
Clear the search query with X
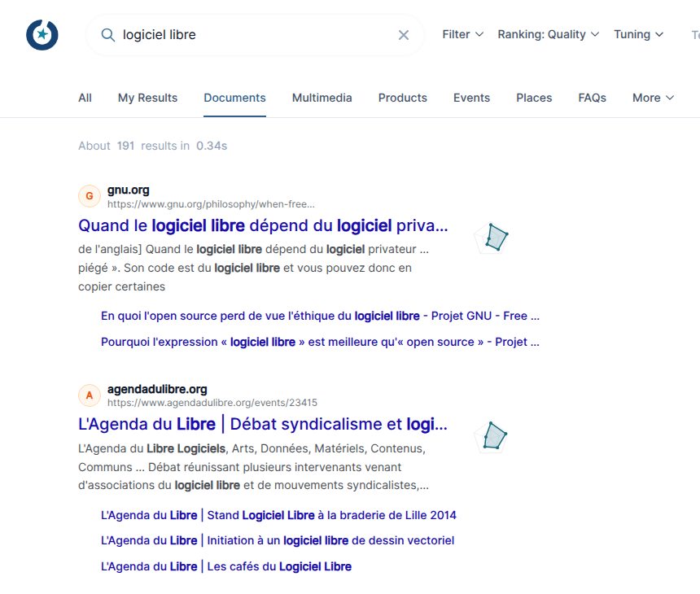coord(404,35)
